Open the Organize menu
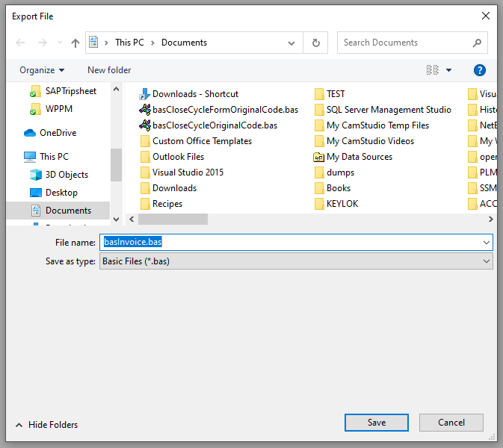Image resolution: width=503 pixels, height=448 pixels. (42, 70)
